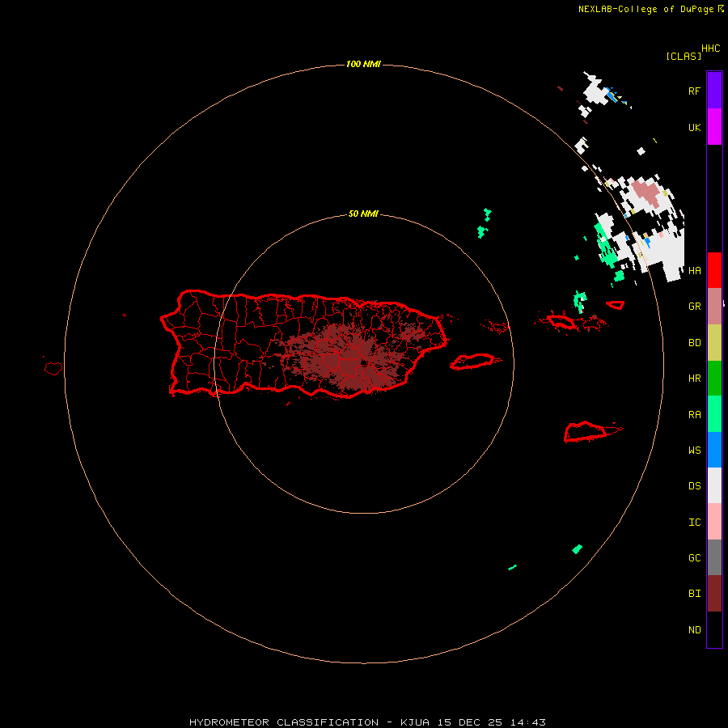Click the UK legend label
This screenshot has width=728, height=728.
point(694,127)
